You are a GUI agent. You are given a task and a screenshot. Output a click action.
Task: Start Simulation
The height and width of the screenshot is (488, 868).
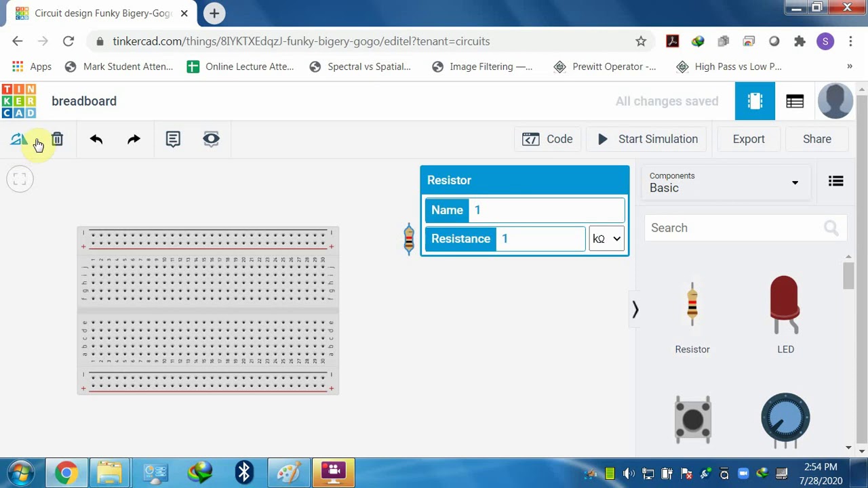pyautogui.click(x=648, y=139)
